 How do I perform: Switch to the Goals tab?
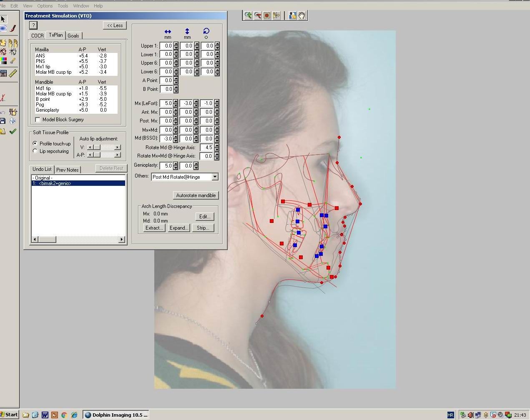point(73,36)
